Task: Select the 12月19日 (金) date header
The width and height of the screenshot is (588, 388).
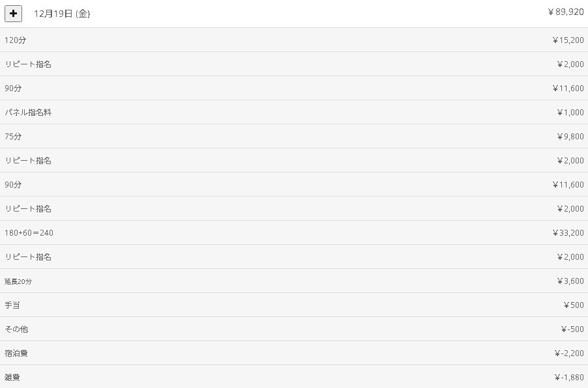Action: 62,14
